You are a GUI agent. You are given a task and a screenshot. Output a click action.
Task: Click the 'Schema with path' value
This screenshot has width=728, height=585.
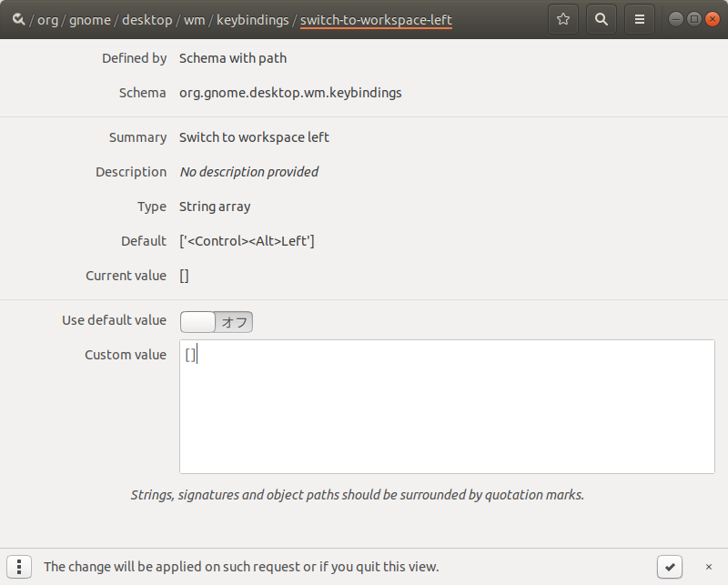pos(233,58)
